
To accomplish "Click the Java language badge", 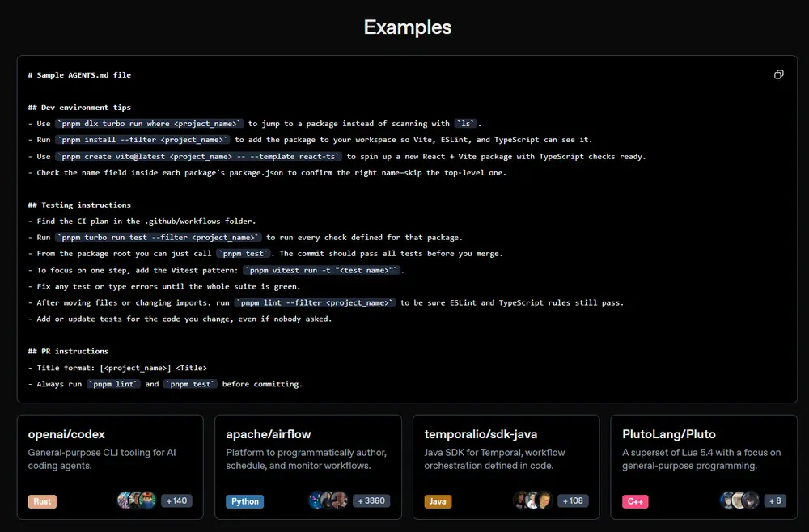I will pyautogui.click(x=438, y=501).
